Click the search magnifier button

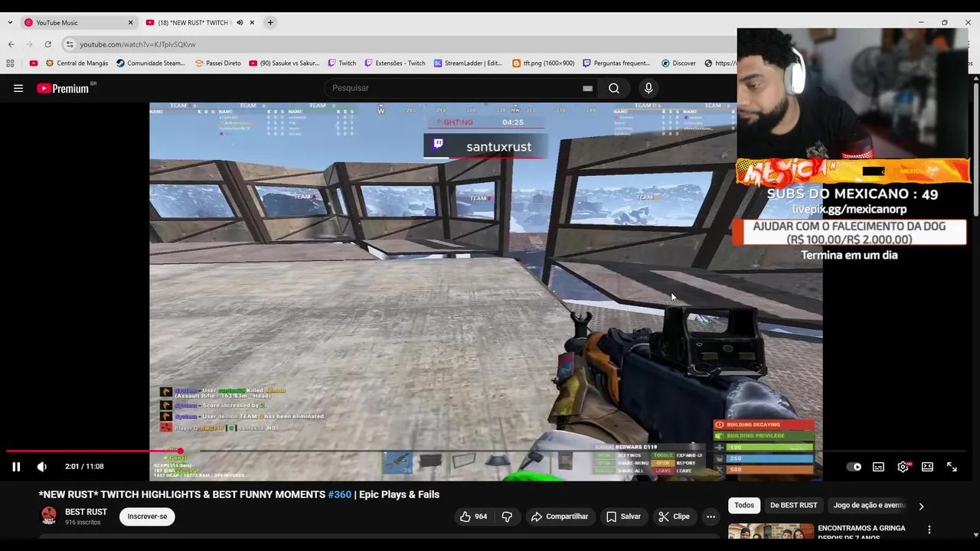pyautogui.click(x=614, y=88)
